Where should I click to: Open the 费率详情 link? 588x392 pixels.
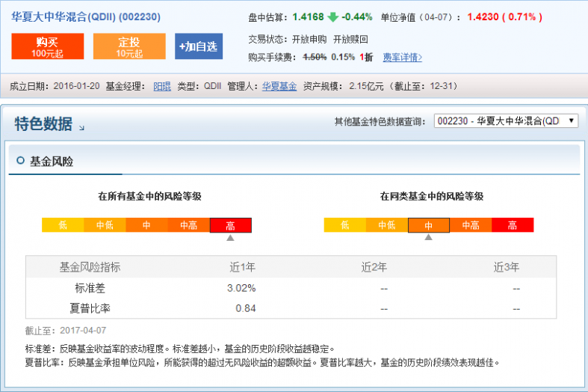coord(403,58)
